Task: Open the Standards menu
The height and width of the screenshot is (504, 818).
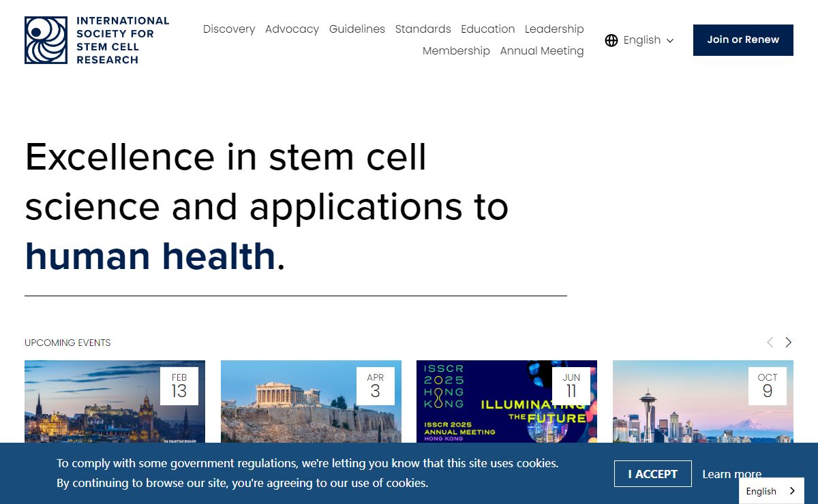Action: click(423, 29)
